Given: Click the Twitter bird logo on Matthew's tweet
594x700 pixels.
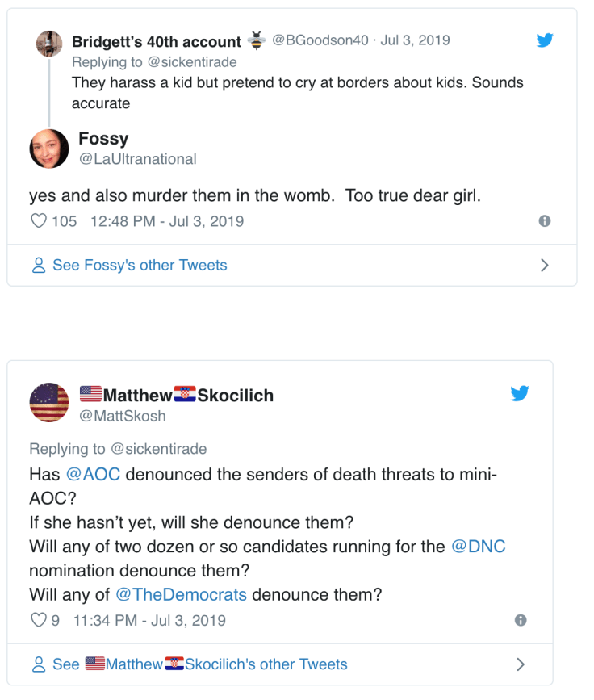Looking at the screenshot, I should [x=521, y=393].
